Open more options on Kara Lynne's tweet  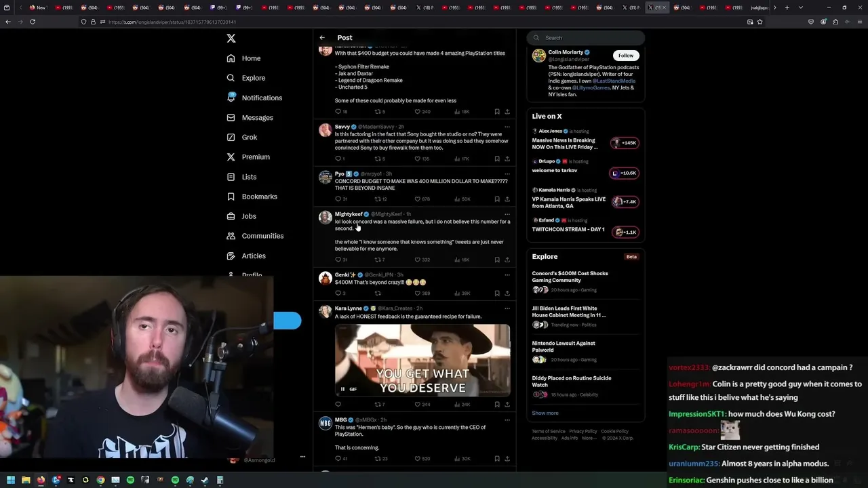(x=507, y=308)
